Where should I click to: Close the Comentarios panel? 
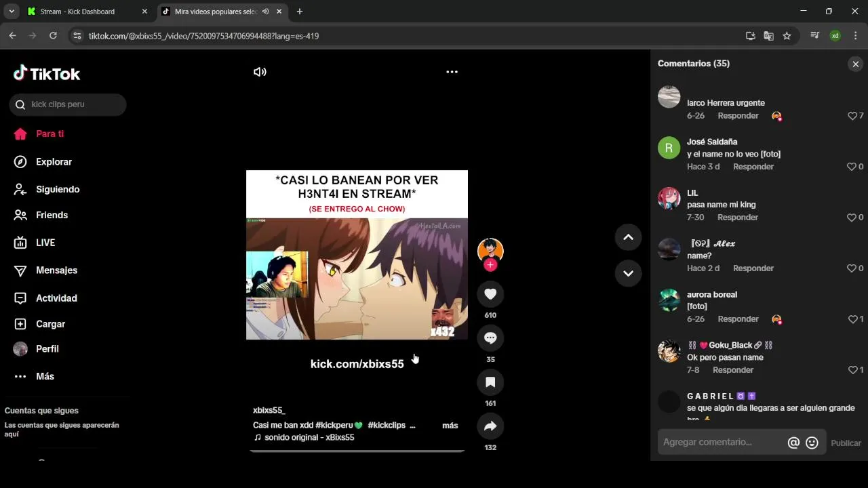855,64
